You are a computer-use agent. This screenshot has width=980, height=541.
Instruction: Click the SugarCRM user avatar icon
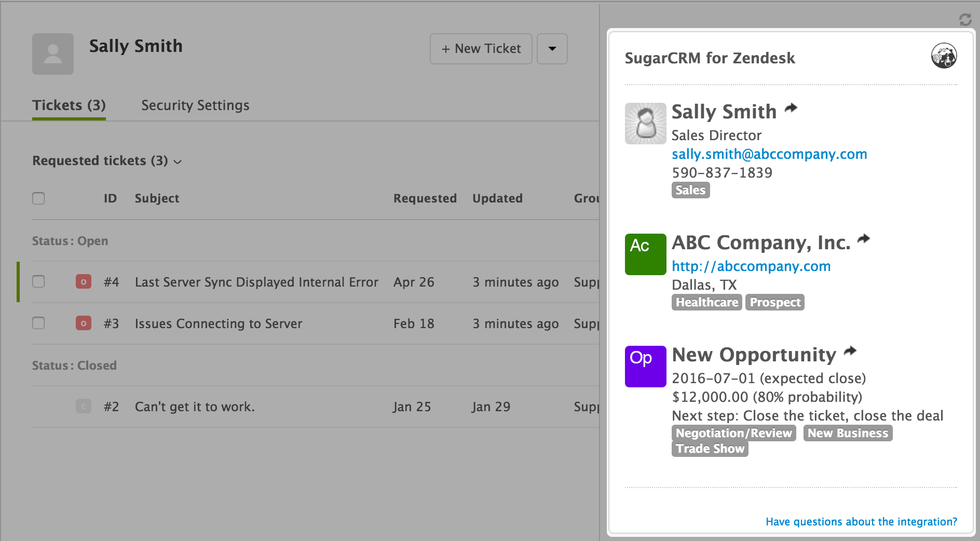coord(944,56)
